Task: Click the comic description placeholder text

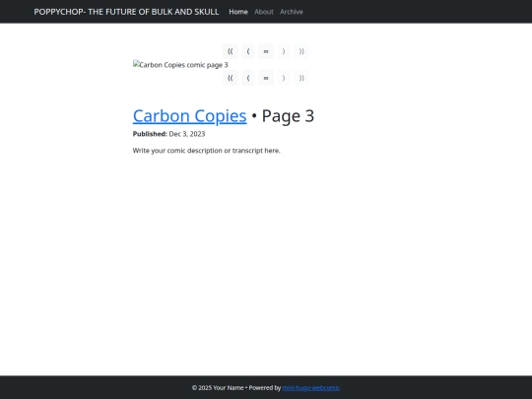Action: click(x=206, y=151)
